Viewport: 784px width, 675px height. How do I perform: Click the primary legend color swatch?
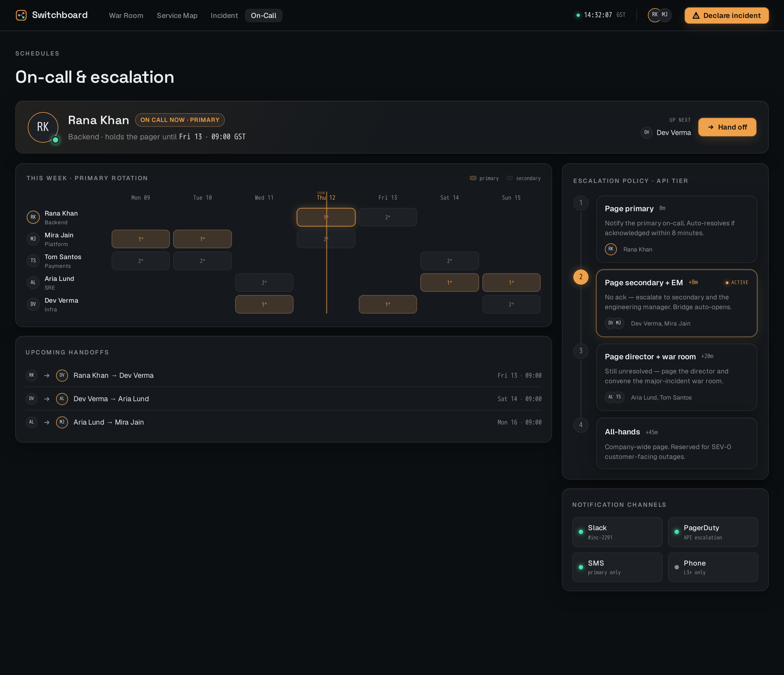(473, 178)
